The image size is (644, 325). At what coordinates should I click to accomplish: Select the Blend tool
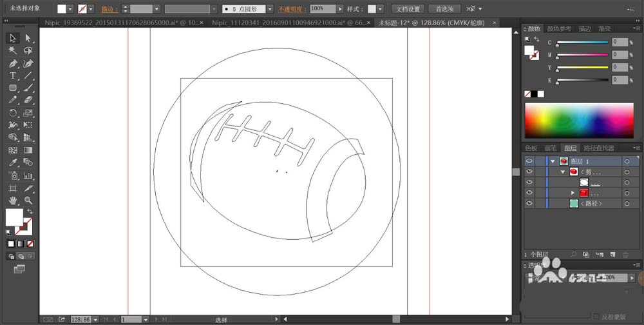(x=28, y=162)
